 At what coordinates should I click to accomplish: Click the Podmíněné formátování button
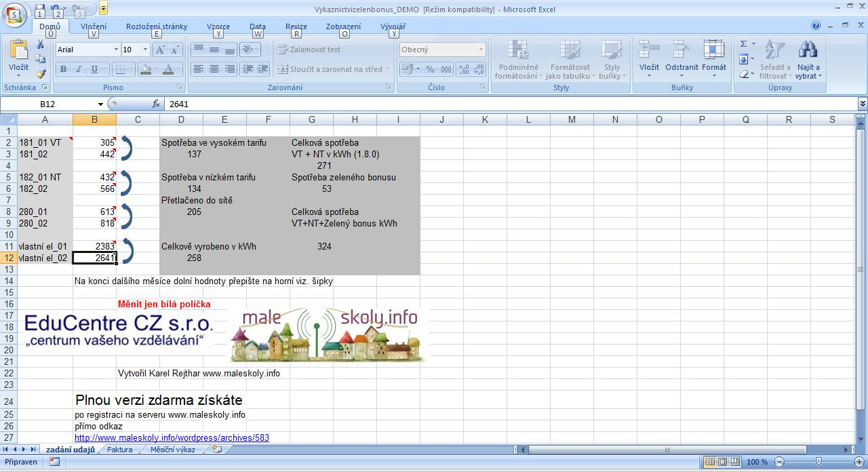519,60
